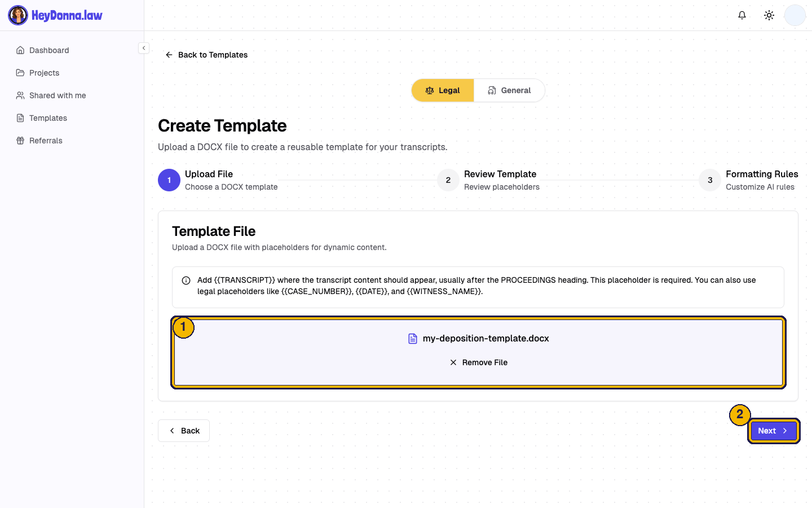Remove the uploaded file
This screenshot has width=812, height=508.
(479, 362)
